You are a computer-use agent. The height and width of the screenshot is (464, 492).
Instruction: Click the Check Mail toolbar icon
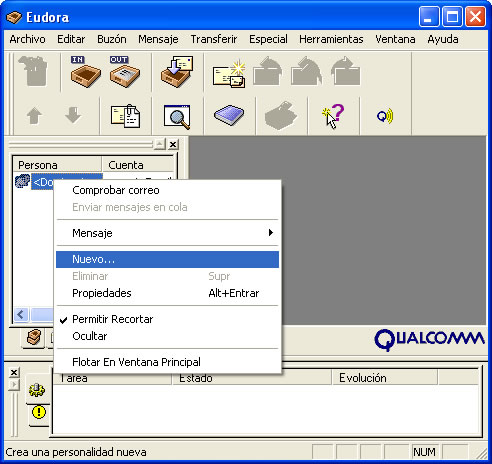click(177, 72)
